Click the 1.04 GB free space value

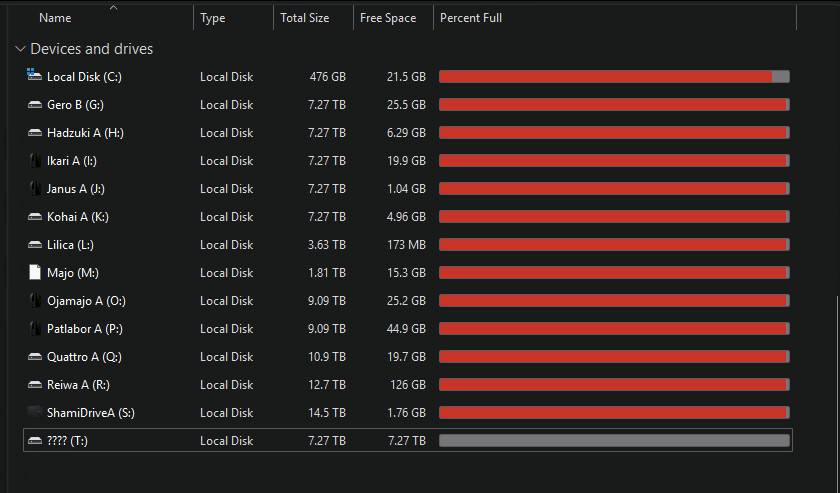(406, 189)
